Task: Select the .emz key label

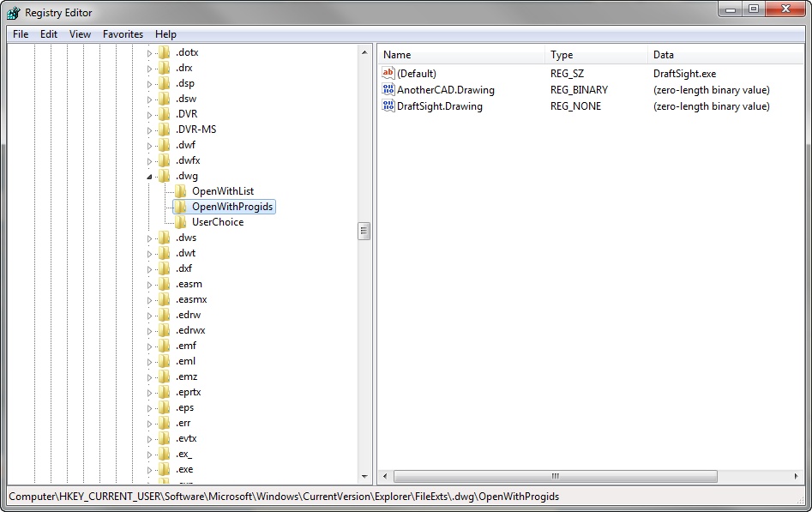Action: [186, 376]
